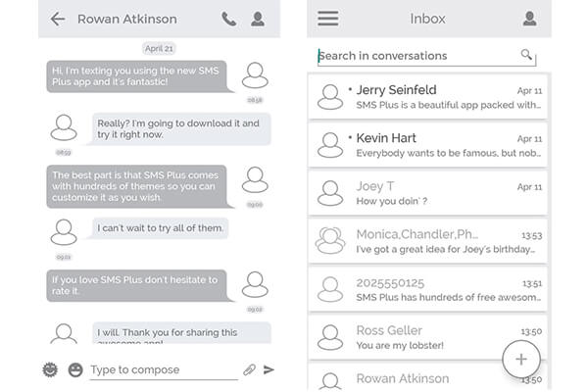Viewport: 588px width, 392px height.
Task: Click the magnifier search icon
Action: 526,55
